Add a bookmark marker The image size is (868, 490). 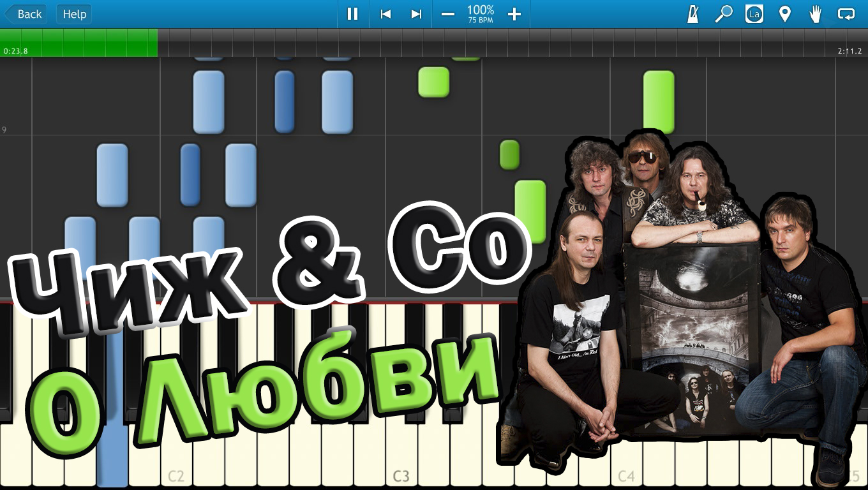point(785,14)
